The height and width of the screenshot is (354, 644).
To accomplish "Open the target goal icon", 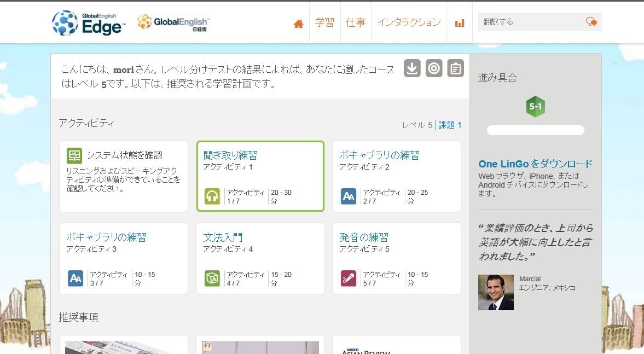I will pos(434,68).
